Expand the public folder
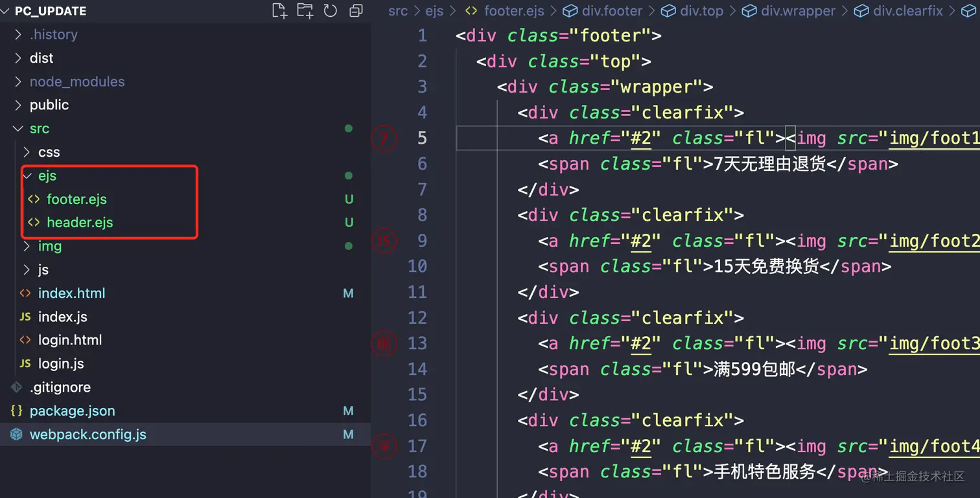 click(18, 105)
